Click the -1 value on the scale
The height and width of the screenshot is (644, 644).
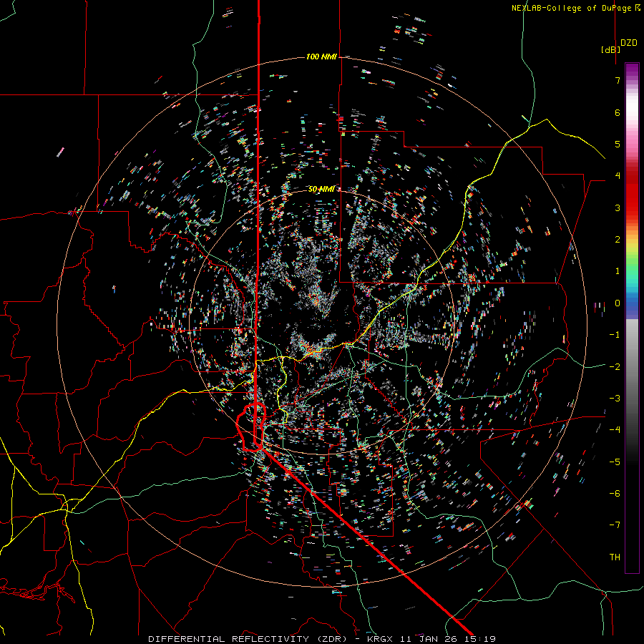click(615, 335)
